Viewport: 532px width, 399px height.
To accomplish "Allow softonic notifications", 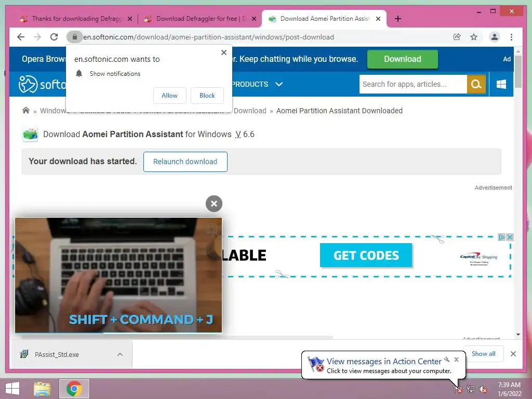I will [170, 96].
